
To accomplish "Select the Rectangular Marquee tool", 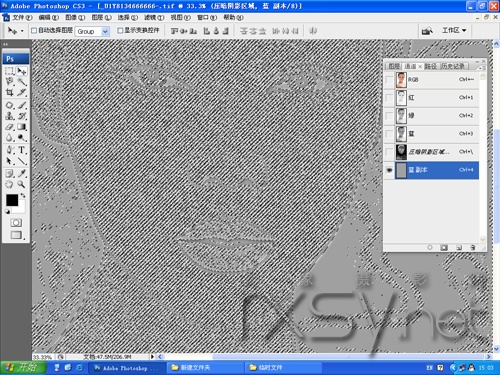I will 10,71.
